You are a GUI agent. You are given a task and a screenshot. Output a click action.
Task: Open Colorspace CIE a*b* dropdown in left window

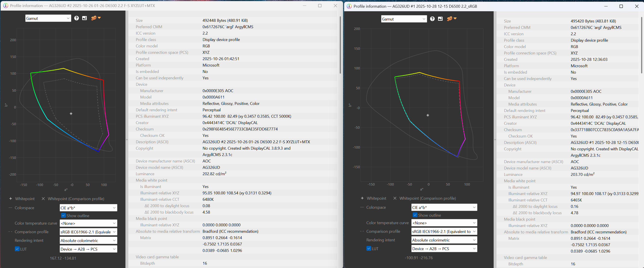[x=88, y=208]
